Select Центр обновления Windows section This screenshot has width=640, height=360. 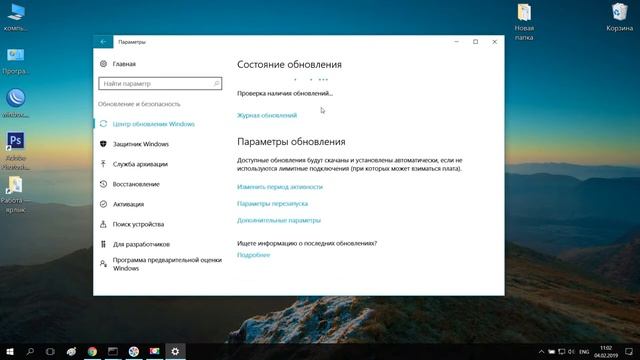pos(153,124)
